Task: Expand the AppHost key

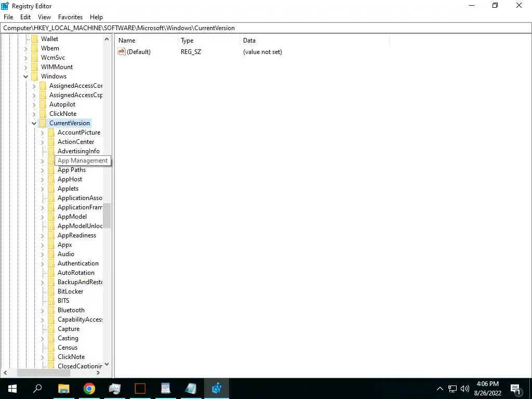Action: 43,179
